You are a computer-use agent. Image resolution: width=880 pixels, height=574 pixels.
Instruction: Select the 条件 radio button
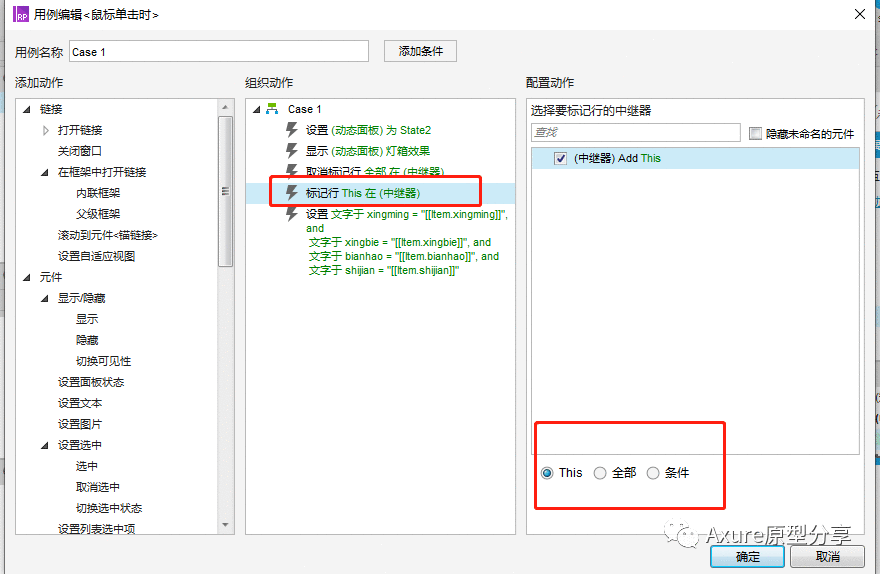[653, 473]
